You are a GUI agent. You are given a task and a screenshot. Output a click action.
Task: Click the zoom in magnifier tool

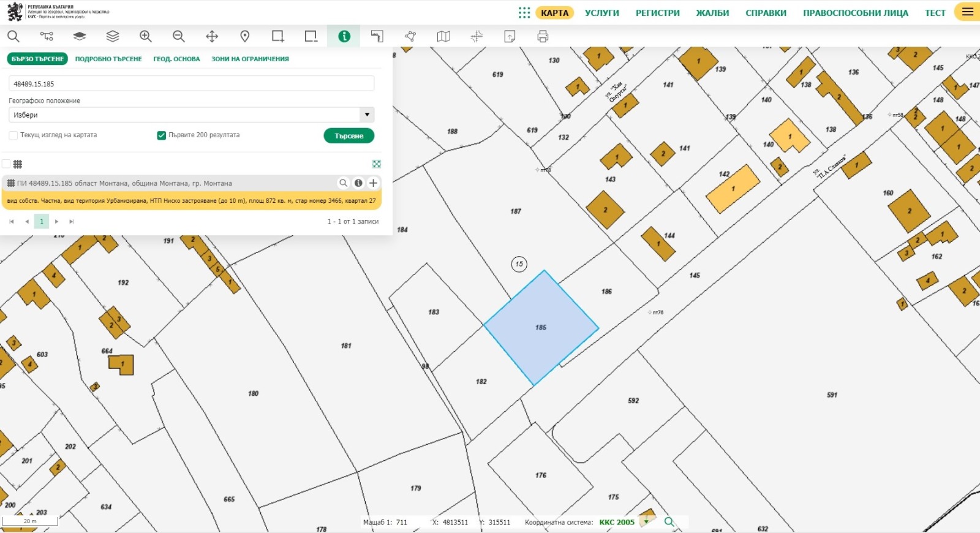(x=145, y=37)
